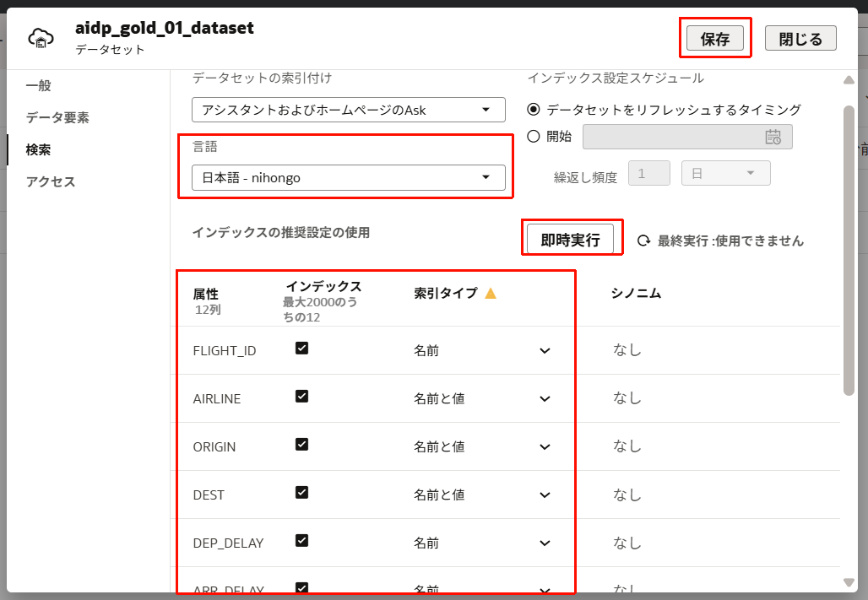Click the ORIGIN attribute name
868x600 pixels.
click(214, 447)
